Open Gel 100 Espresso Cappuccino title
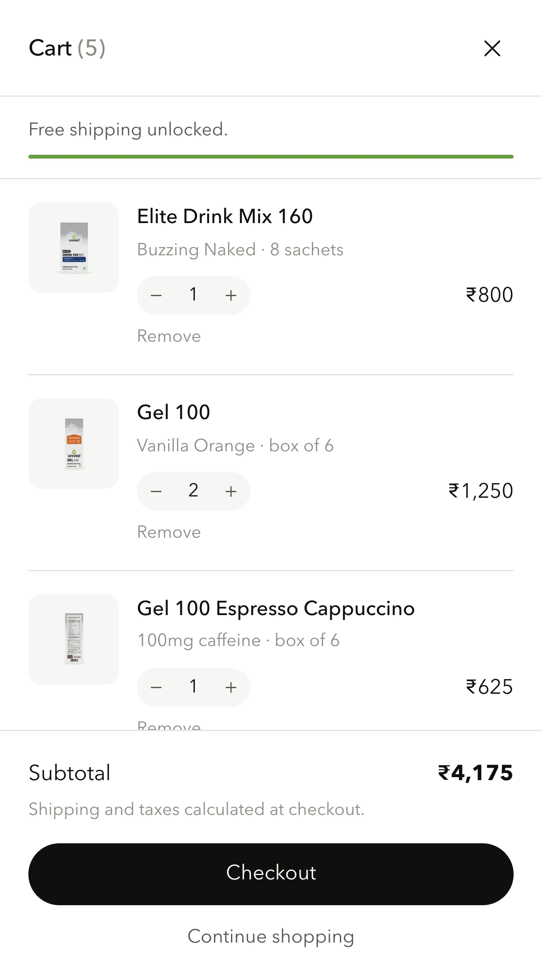The height and width of the screenshot is (980, 542). [276, 608]
